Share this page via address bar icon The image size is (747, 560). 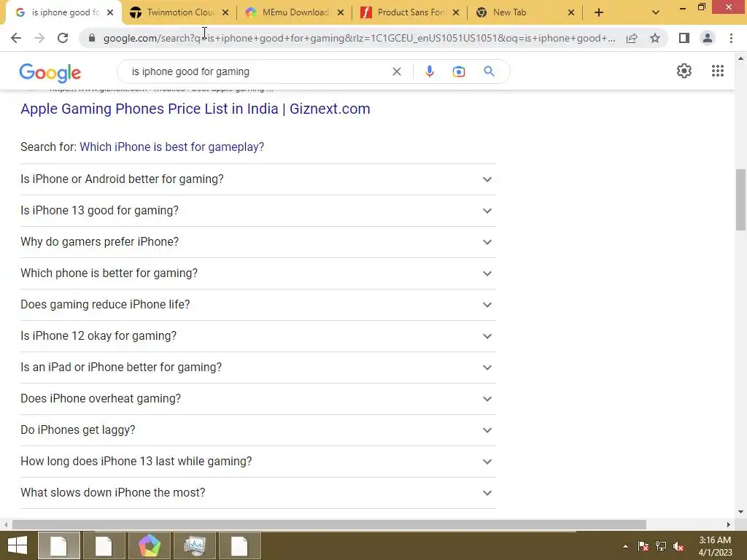(x=632, y=38)
